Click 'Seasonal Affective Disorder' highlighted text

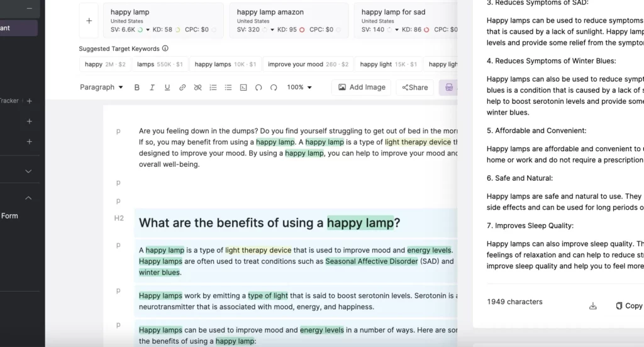click(x=371, y=261)
